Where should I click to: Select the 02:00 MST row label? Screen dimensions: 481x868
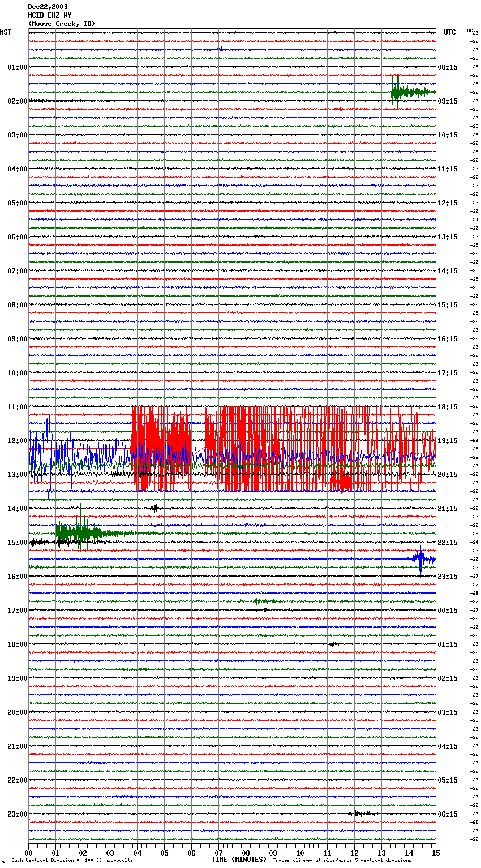coord(18,101)
